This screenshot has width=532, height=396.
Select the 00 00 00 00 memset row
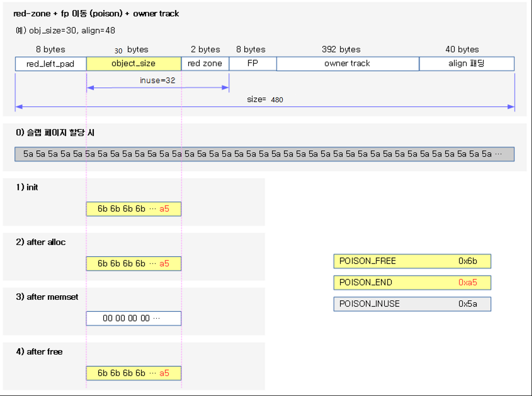pyautogui.click(x=134, y=318)
